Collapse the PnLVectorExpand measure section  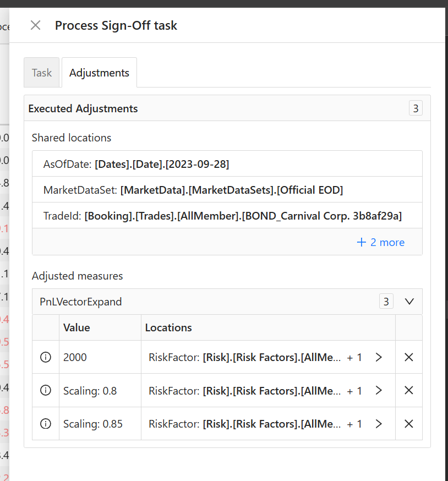tap(409, 302)
